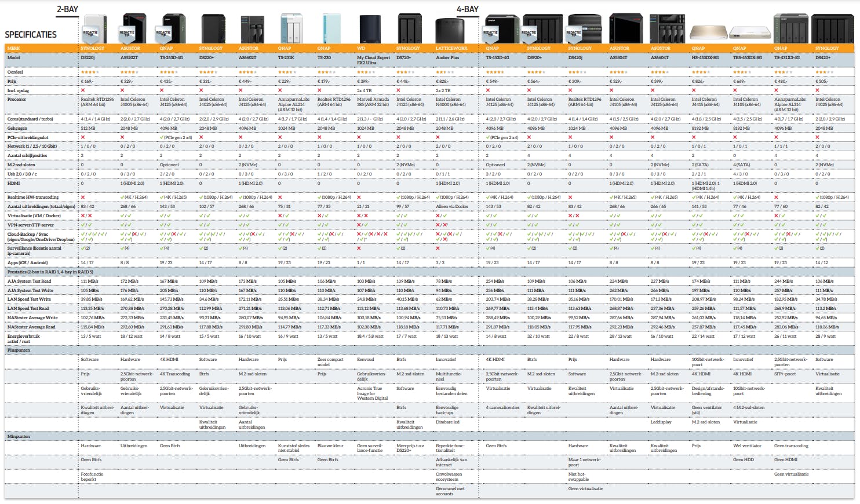Select the WD My Cloud Expert photo
Viewport: 860px width, 504px height.
[370, 29]
